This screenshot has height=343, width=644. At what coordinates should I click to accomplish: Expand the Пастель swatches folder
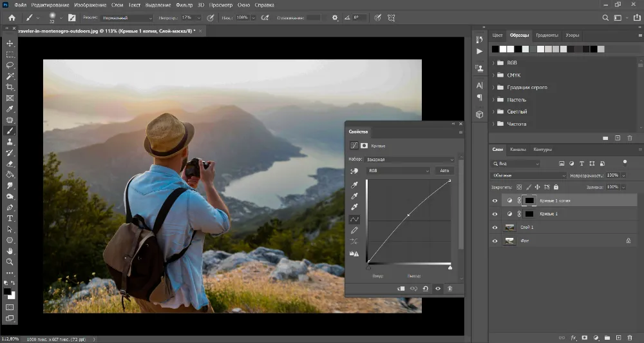click(x=494, y=99)
